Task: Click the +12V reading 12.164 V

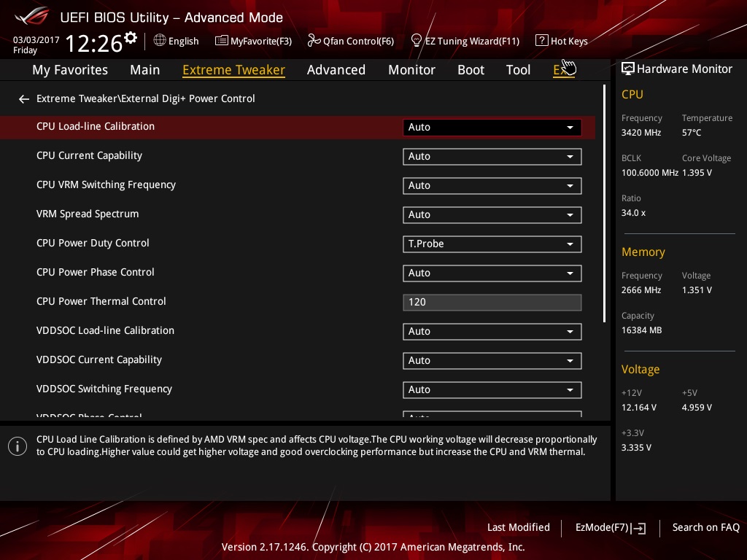Action: (639, 407)
